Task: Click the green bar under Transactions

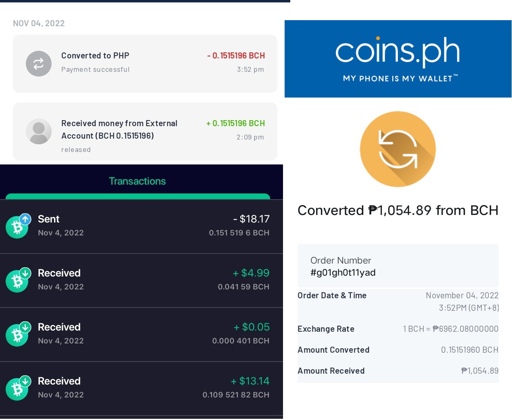Action: pos(138,196)
